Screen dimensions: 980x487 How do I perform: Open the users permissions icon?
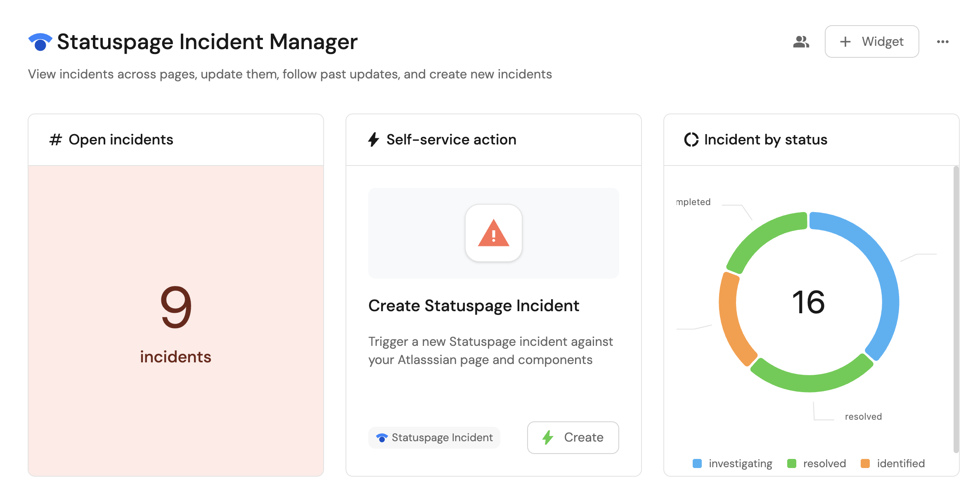tap(801, 42)
